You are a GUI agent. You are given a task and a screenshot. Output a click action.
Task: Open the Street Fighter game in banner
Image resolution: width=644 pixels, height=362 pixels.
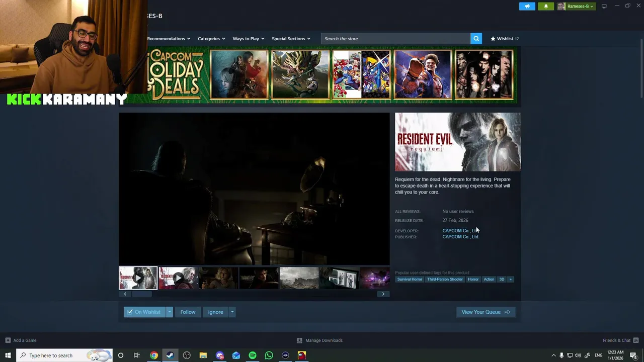click(x=423, y=74)
